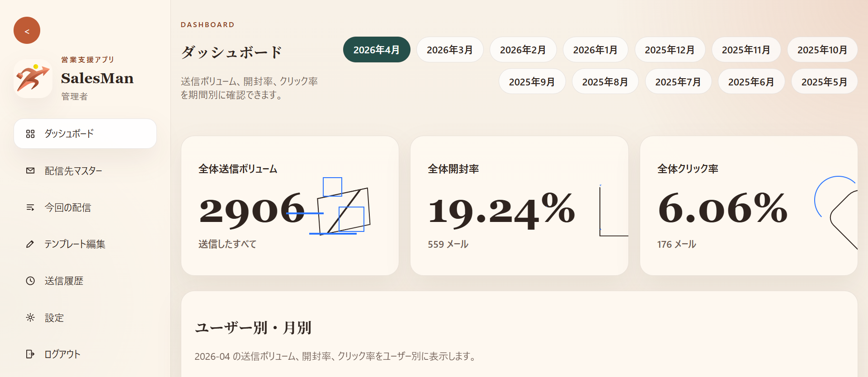The height and width of the screenshot is (377, 868).
Task: View 送信履歴 from the sidebar
Action: coord(85,281)
